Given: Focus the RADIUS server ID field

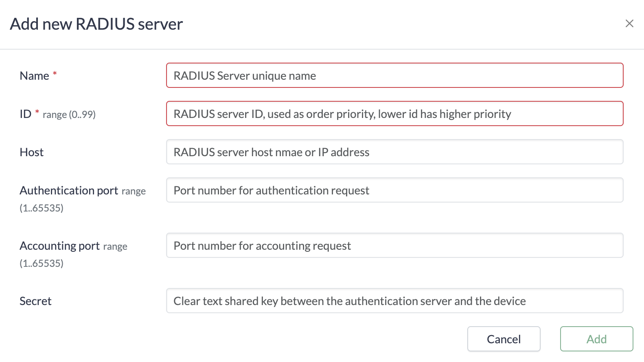Looking at the screenshot, I should (394, 114).
